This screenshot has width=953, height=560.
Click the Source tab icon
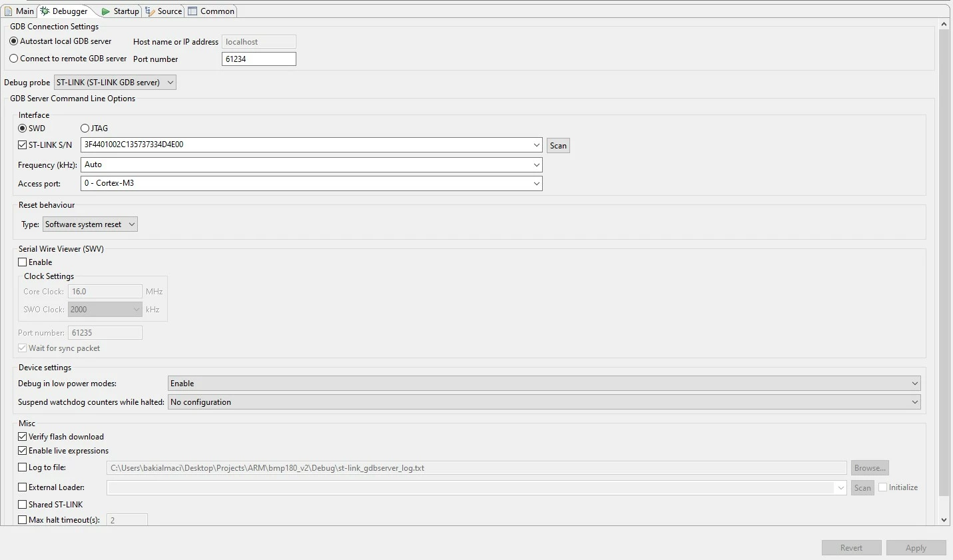click(150, 11)
